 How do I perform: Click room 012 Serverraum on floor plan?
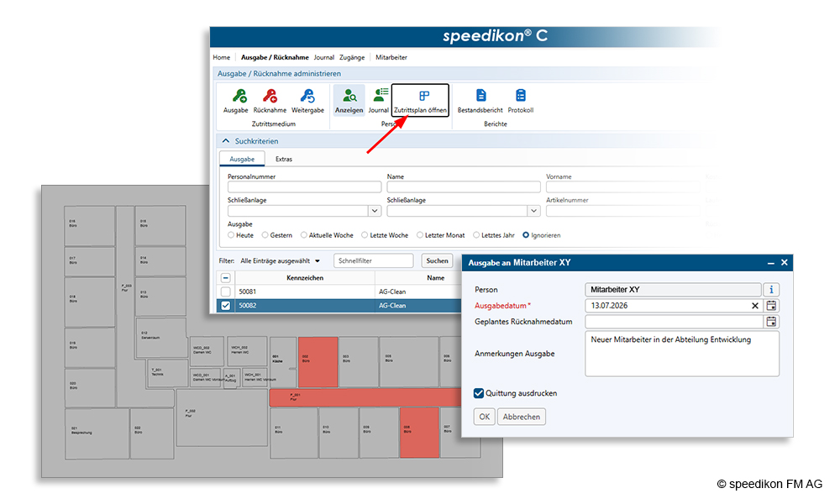160,338
